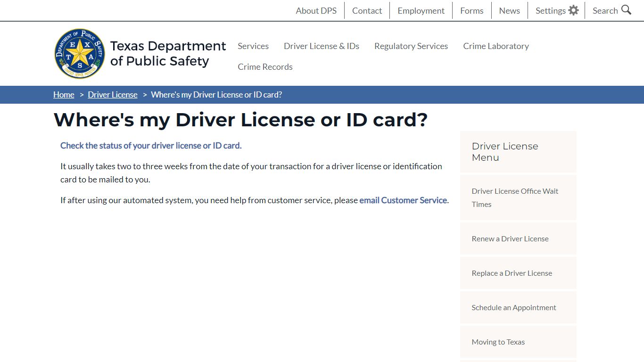Open the Driver License & IDs menu

[322, 46]
